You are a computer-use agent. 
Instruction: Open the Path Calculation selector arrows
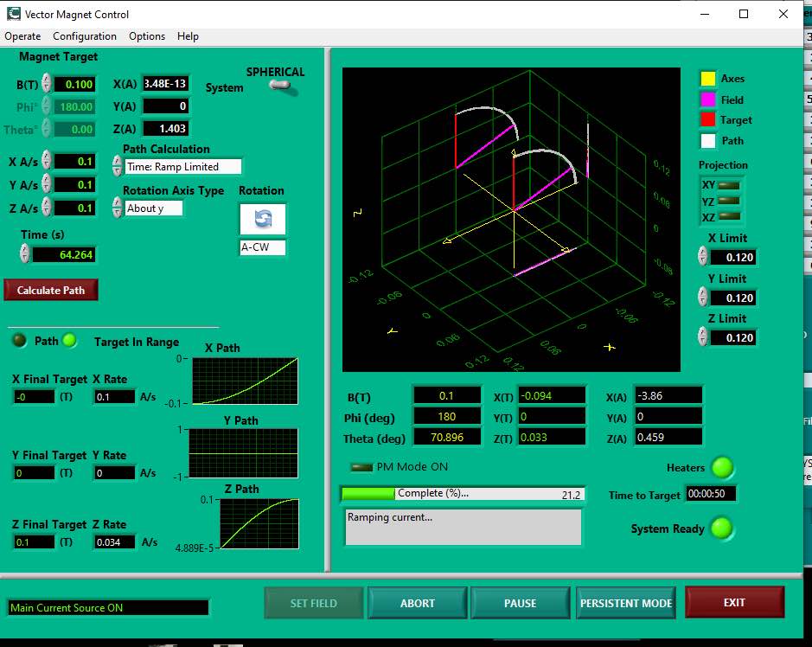[117, 166]
